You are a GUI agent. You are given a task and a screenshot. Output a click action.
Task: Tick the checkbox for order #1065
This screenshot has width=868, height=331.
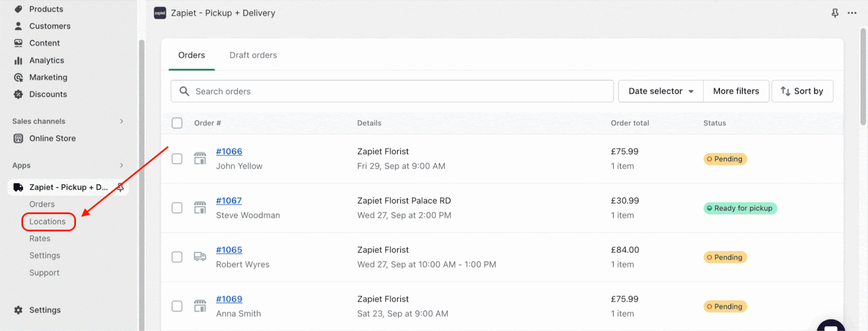(177, 257)
